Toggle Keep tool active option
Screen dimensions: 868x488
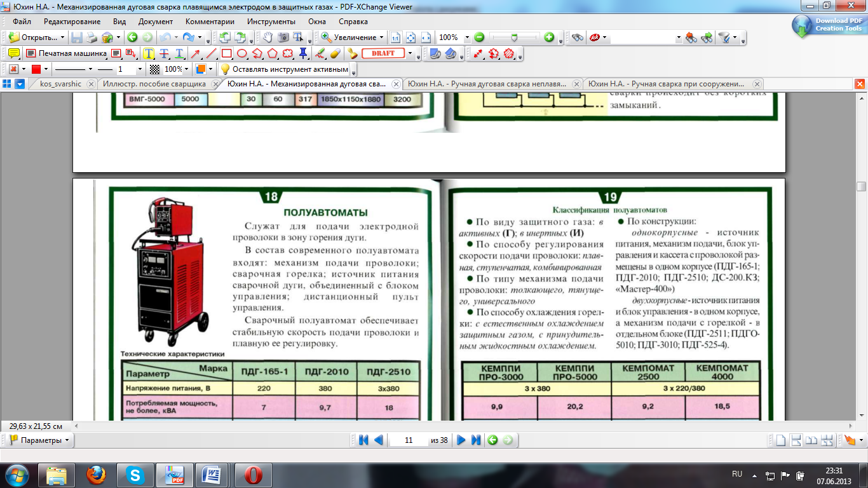click(284, 69)
